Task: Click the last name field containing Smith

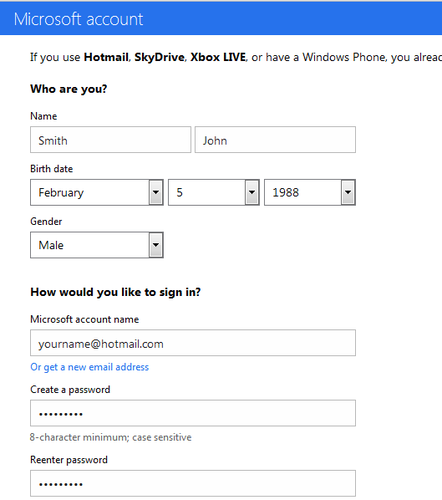Action: [x=110, y=140]
